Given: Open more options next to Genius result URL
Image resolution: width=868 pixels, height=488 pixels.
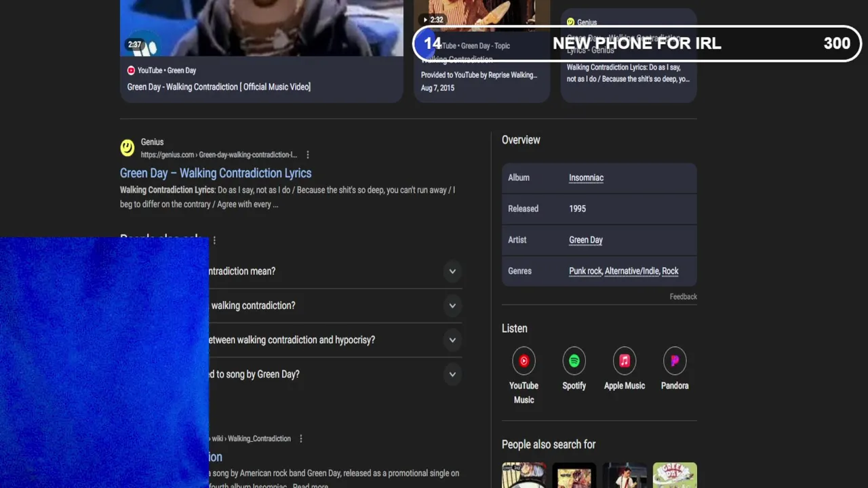Looking at the screenshot, I should tap(308, 155).
